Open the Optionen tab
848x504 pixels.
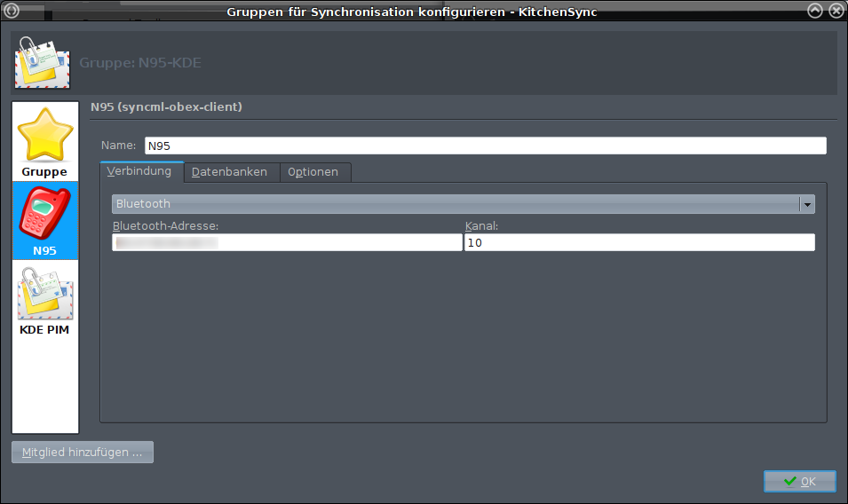(313, 172)
